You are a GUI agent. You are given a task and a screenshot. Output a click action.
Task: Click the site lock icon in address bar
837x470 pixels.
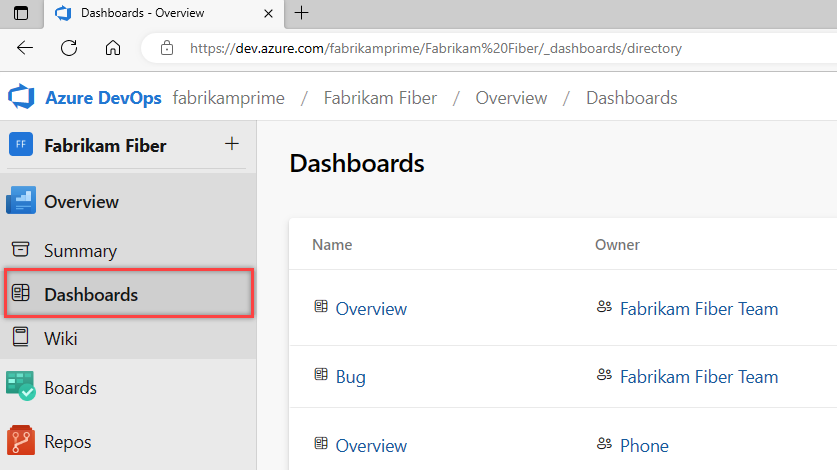(167, 48)
